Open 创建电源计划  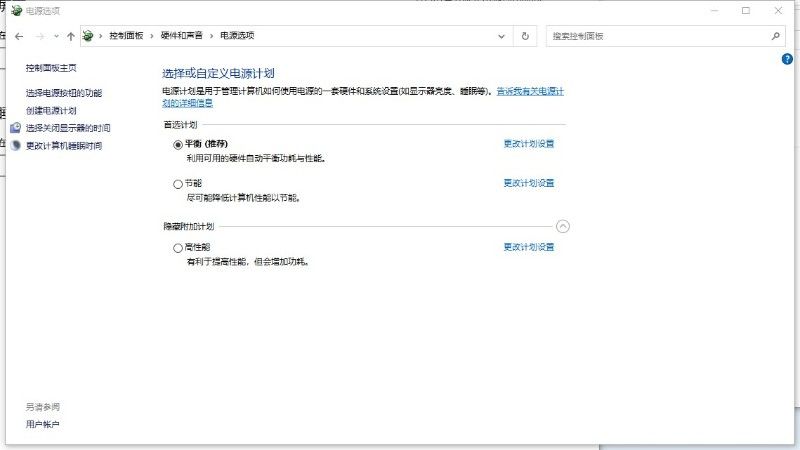click(x=51, y=111)
